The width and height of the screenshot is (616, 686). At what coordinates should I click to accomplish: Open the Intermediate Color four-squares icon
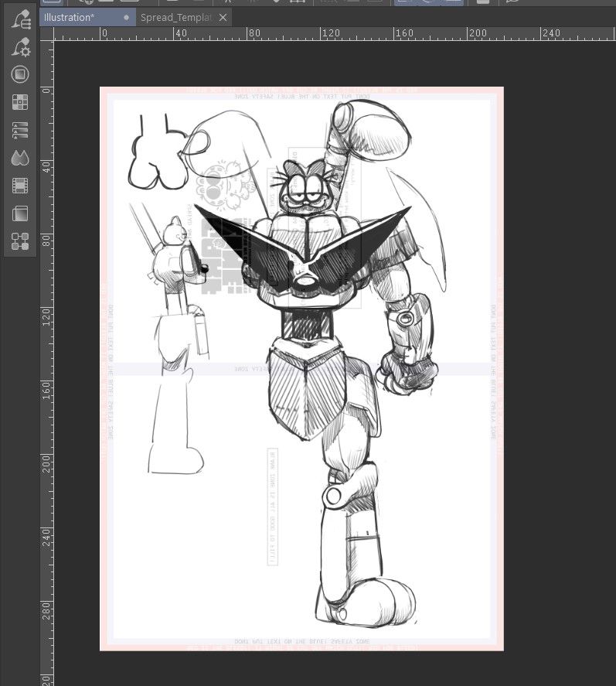(x=20, y=241)
